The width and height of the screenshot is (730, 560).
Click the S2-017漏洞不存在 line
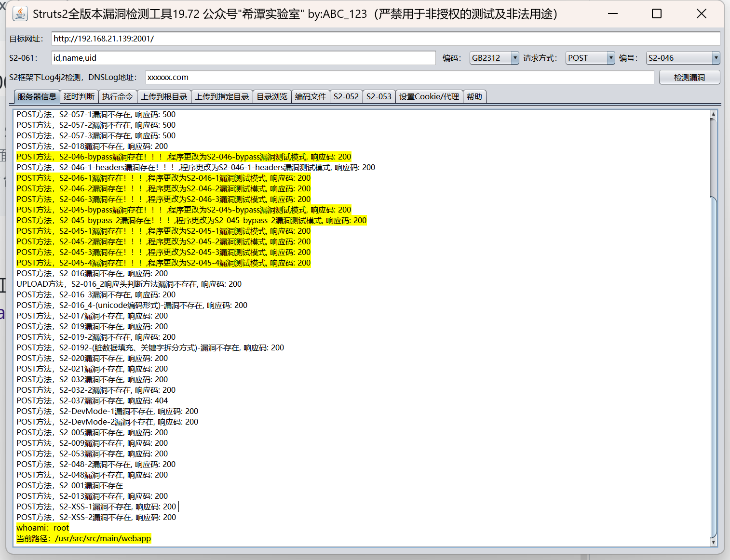click(x=92, y=316)
